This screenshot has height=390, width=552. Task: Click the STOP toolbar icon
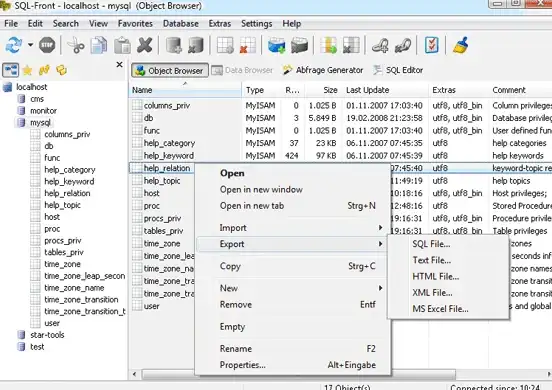coord(47,45)
